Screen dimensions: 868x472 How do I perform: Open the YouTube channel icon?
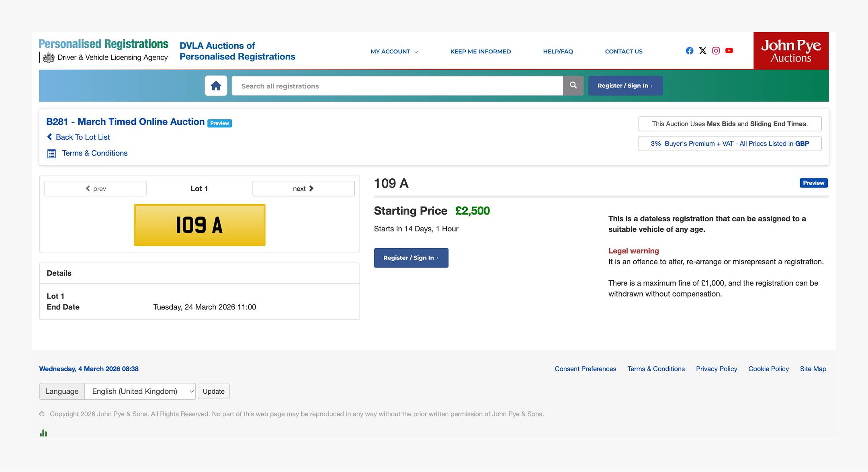(x=729, y=51)
